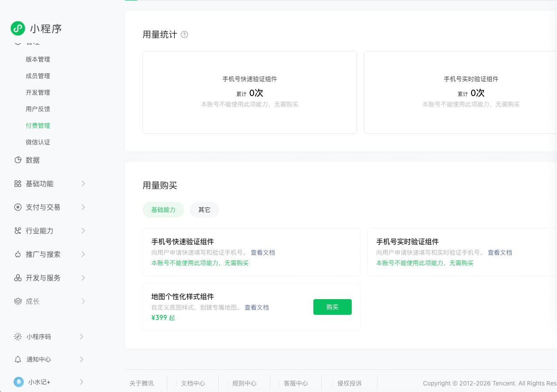Open the 关于腾讯 footer link
The width and height of the screenshot is (557, 392).
pos(142,383)
